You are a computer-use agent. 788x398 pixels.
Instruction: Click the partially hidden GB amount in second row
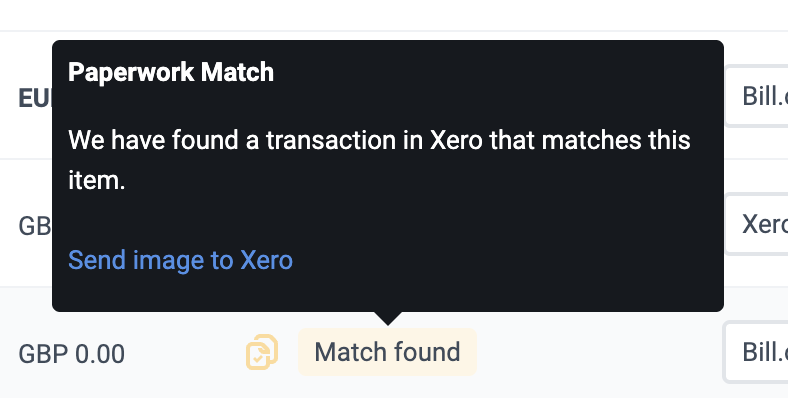(x=35, y=226)
